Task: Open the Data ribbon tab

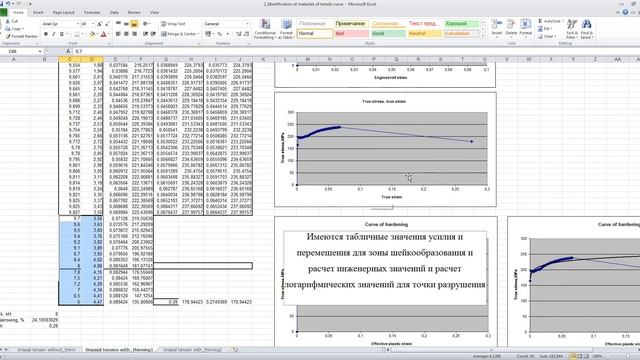Action: 114,13
